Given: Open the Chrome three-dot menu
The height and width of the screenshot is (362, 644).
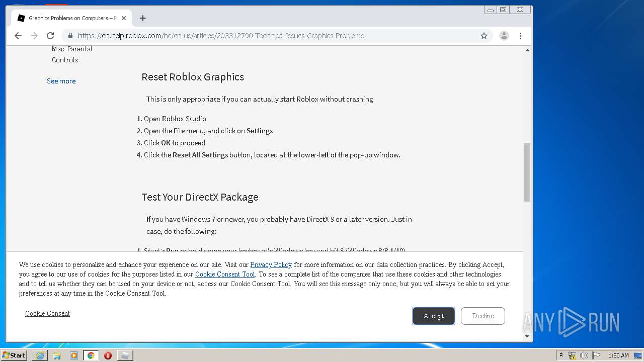Looking at the screenshot, I should click(520, 36).
